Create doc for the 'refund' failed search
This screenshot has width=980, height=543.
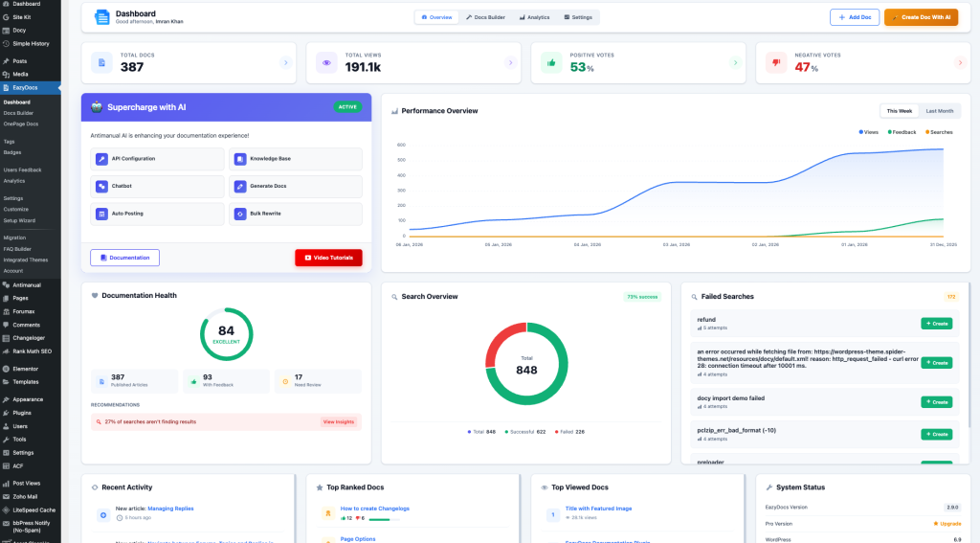coord(936,324)
